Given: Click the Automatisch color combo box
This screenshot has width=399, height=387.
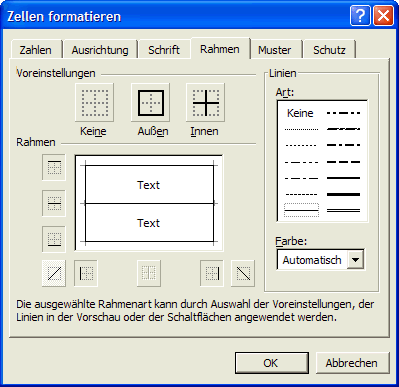Looking at the screenshot, I should click(x=321, y=259).
